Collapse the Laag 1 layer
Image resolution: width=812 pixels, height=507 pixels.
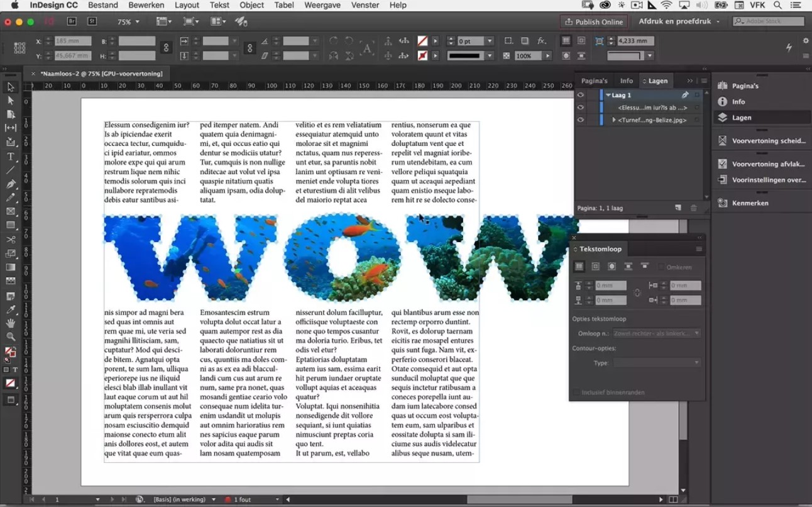coord(608,95)
